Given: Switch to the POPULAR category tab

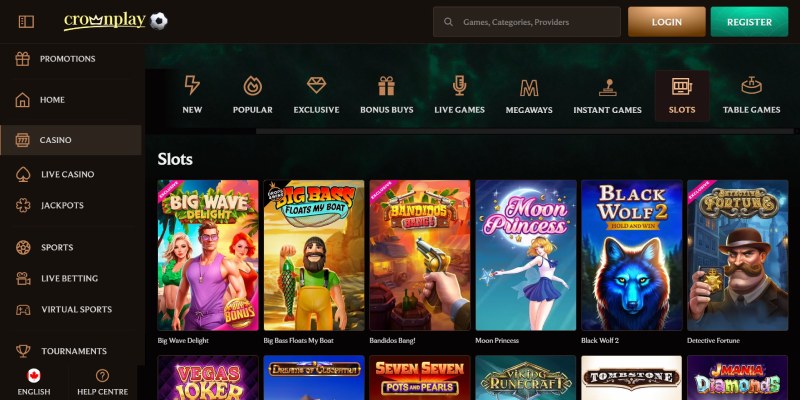Looking at the screenshot, I should click(253, 110).
